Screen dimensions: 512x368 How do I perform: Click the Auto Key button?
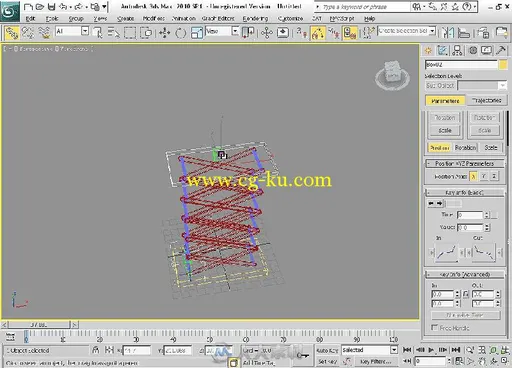coord(327,350)
